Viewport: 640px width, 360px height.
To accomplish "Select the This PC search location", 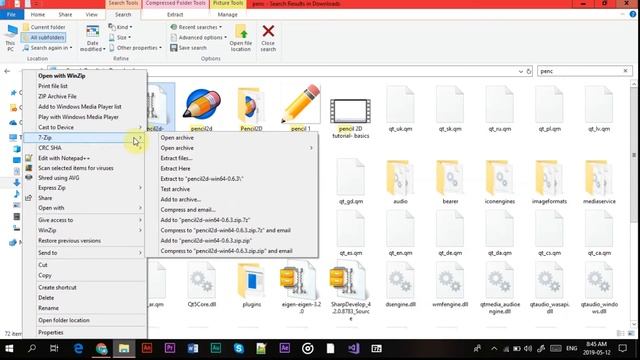I will point(10,38).
